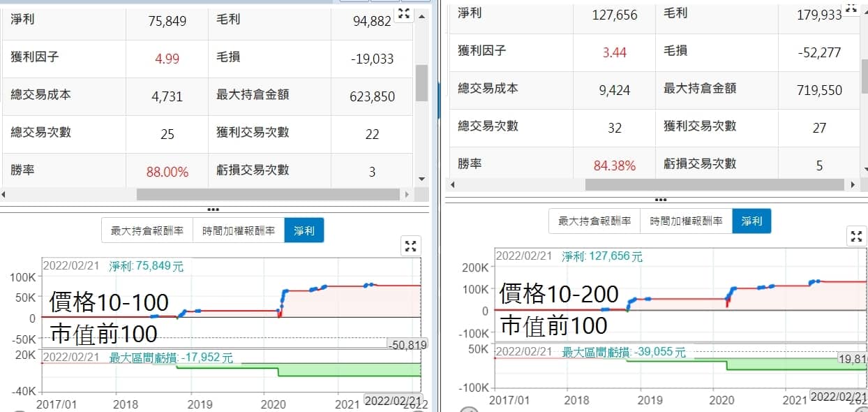Click left table's vertical scrollbar thumb
The width and height of the screenshot is (868, 412).
point(421,84)
